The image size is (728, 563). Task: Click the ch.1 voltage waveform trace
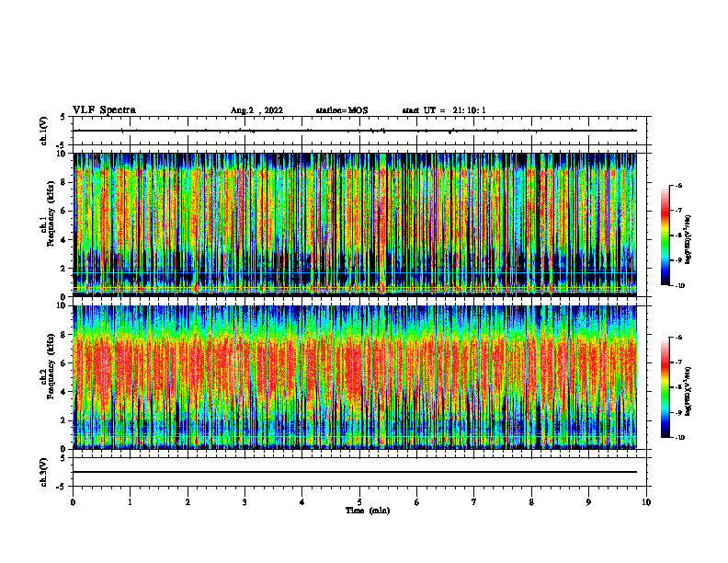pos(355,131)
